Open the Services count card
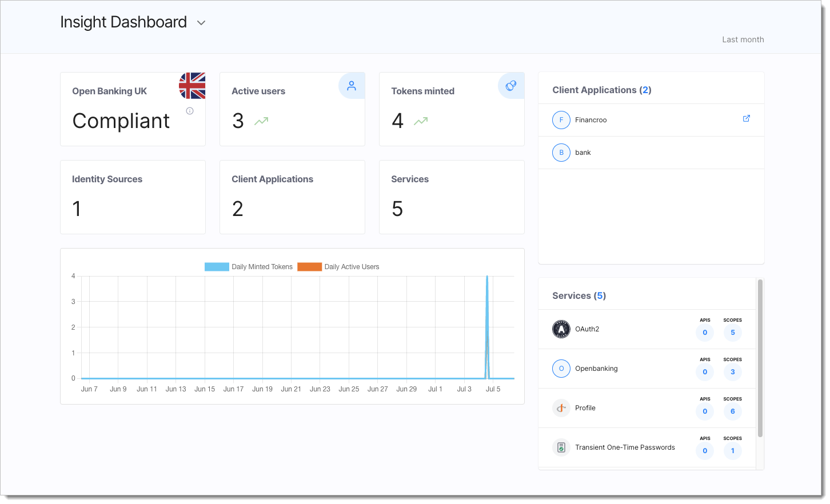The width and height of the screenshot is (830, 504). coord(452,197)
